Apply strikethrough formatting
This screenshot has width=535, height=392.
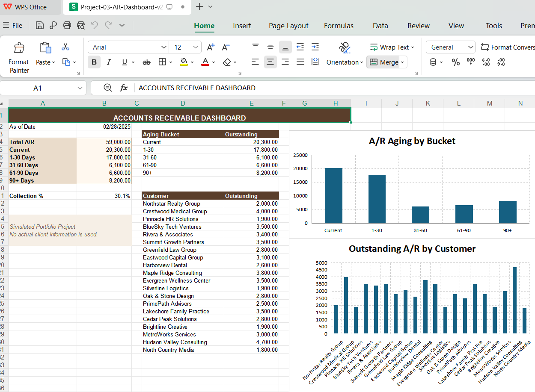point(146,62)
